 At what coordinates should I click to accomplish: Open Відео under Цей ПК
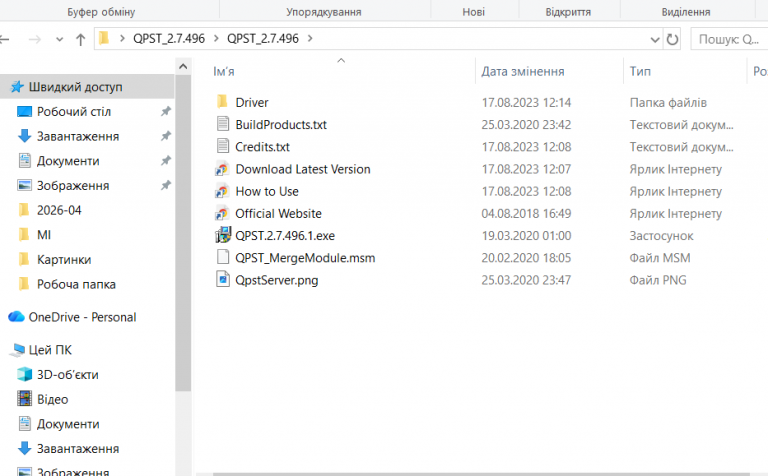point(52,399)
